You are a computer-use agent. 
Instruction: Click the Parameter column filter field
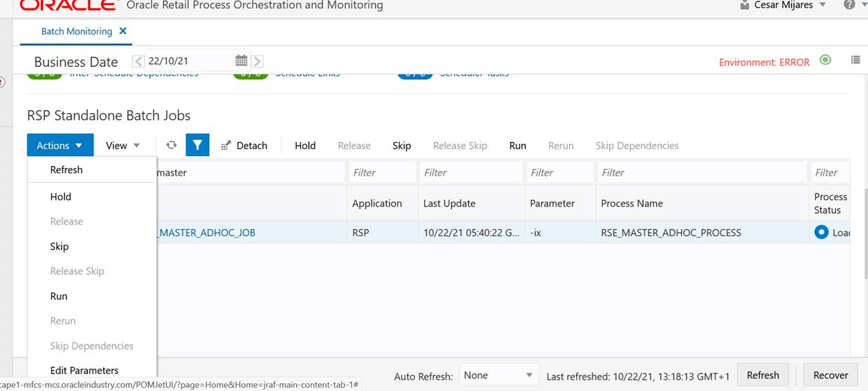click(560, 172)
